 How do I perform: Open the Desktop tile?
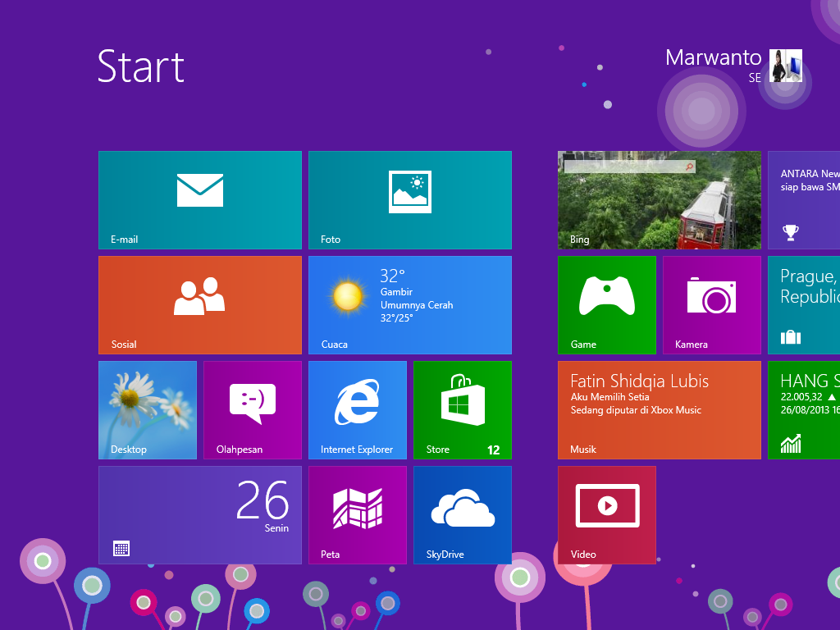coord(148,410)
